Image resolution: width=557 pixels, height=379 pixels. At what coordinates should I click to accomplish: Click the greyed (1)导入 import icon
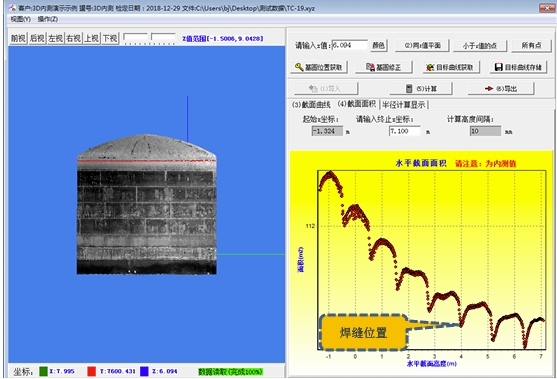313,88
